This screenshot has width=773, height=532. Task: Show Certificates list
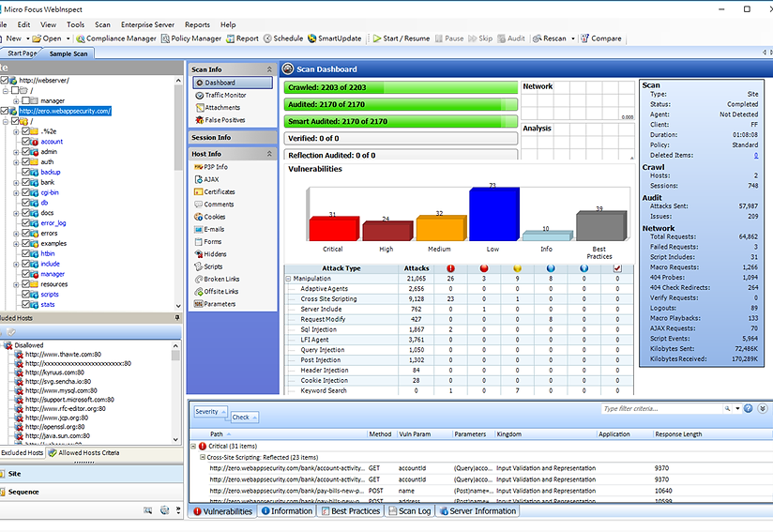point(215,191)
